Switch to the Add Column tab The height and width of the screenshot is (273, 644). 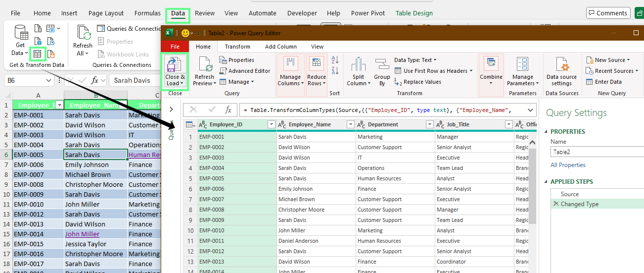pos(281,47)
